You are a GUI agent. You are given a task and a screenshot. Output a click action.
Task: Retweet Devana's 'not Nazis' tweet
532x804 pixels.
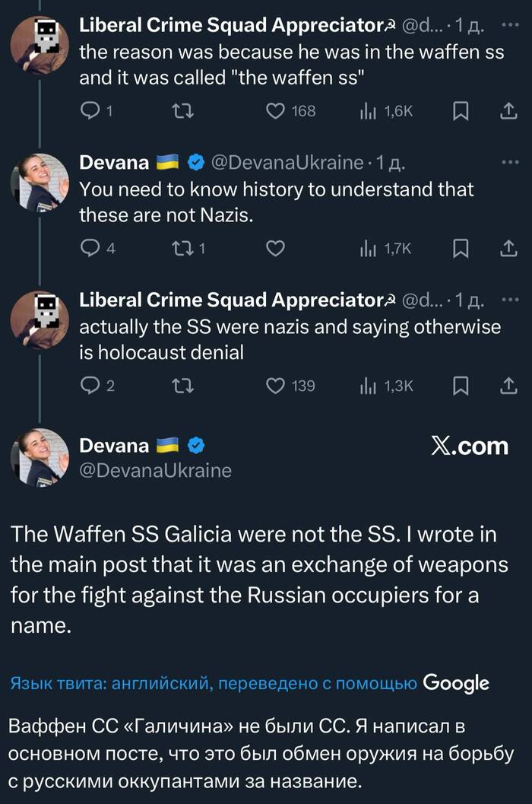click(182, 248)
